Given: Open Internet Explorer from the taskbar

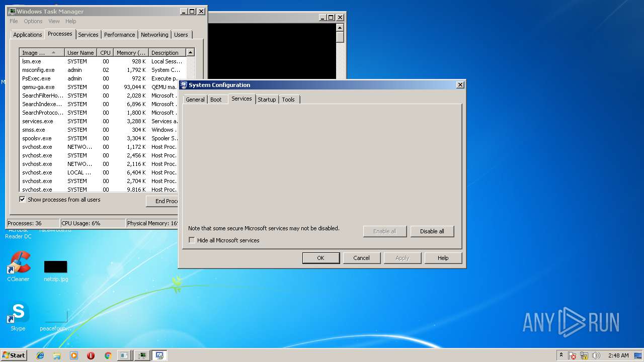Looking at the screenshot, I should pyautogui.click(x=40, y=355).
